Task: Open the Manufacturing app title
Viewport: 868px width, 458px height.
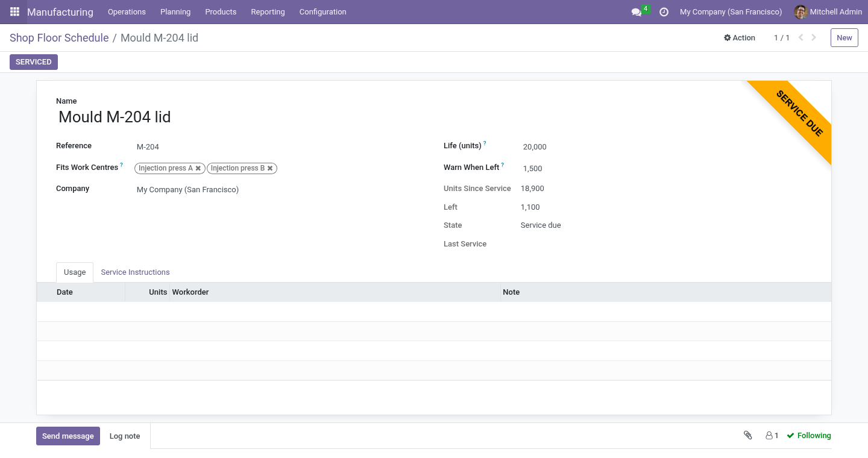Action: [60, 12]
